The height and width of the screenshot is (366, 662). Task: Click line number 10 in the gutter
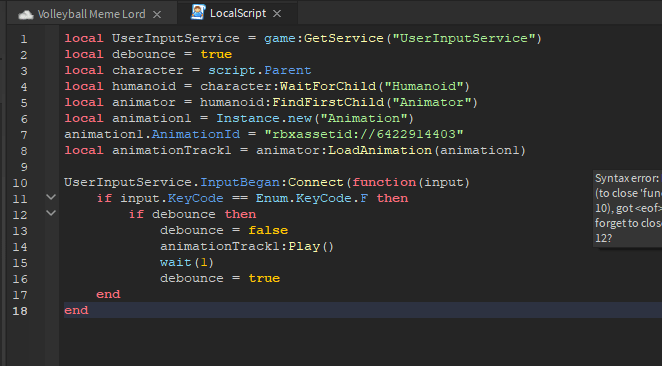pos(20,183)
